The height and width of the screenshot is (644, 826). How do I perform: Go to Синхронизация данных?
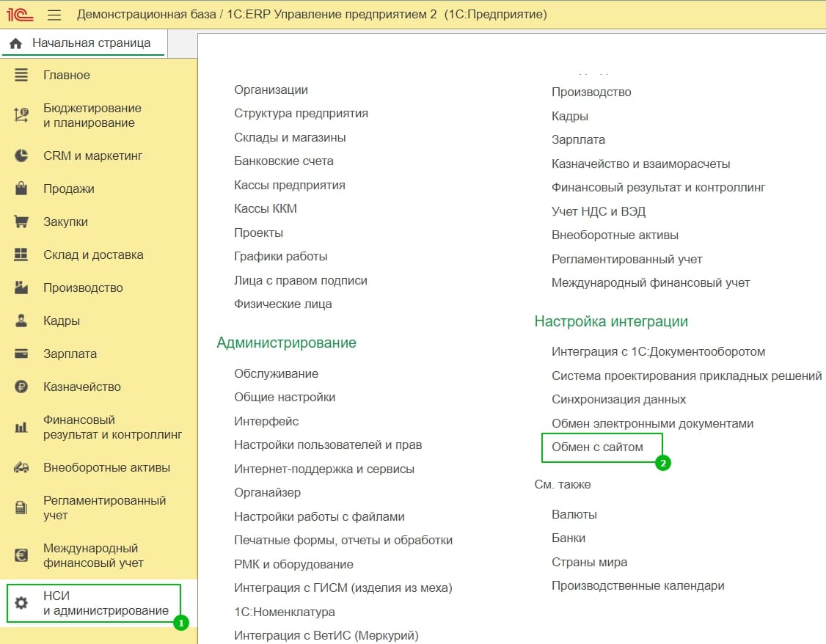[x=618, y=399]
